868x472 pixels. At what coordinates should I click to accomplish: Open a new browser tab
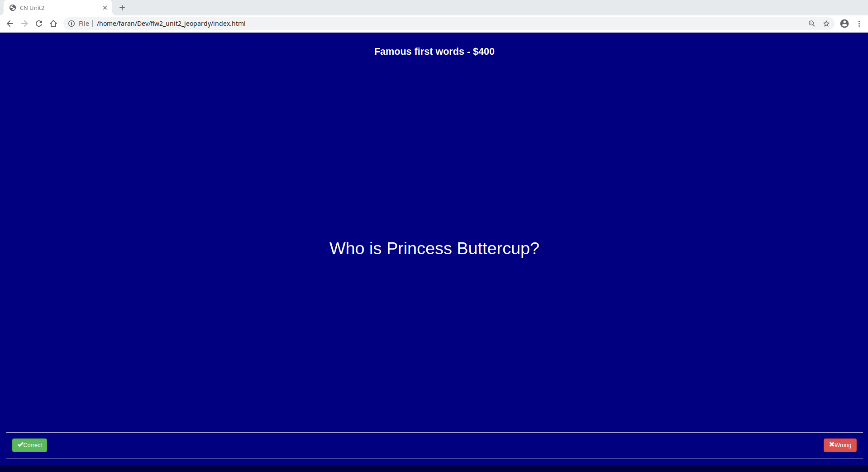pyautogui.click(x=122, y=8)
